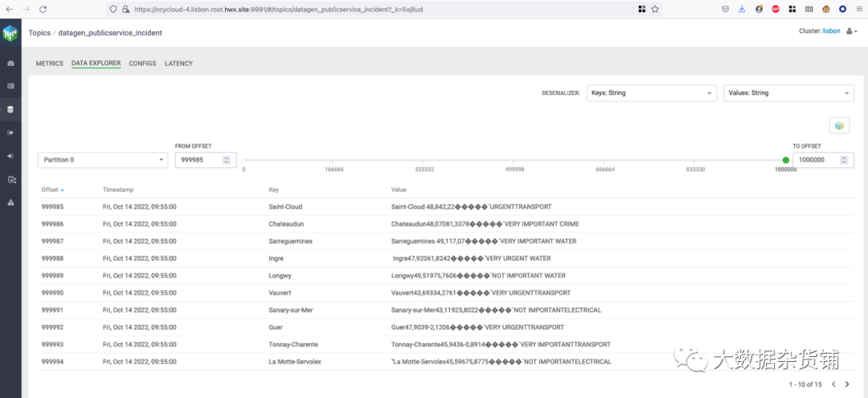Switch to the CONFIGS tab

[x=142, y=64]
